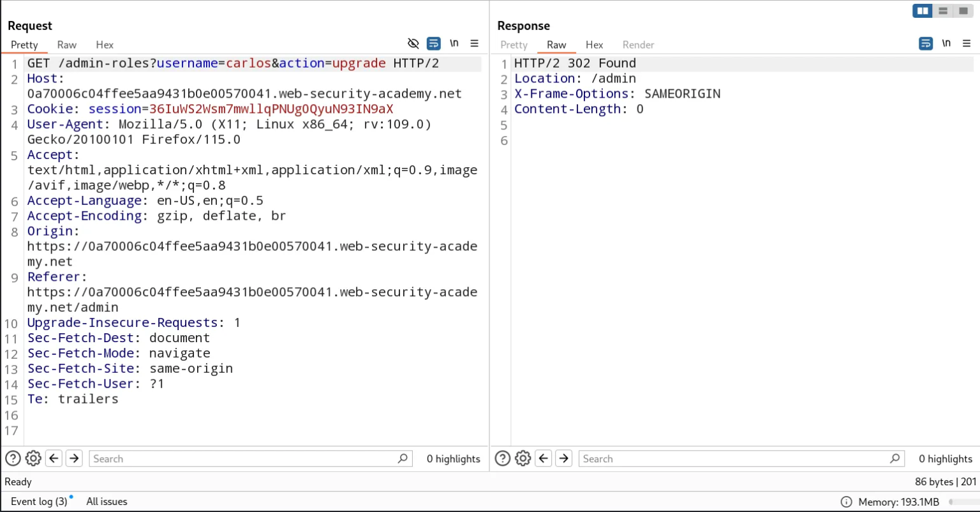
Task: Select top-bottom stacked layout icon
Action: click(x=942, y=11)
